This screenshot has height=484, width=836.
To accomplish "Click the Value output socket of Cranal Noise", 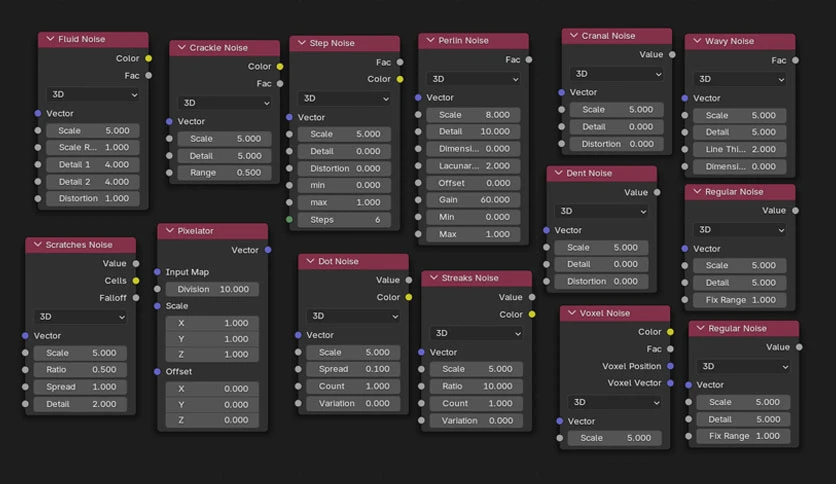I will [x=672, y=54].
